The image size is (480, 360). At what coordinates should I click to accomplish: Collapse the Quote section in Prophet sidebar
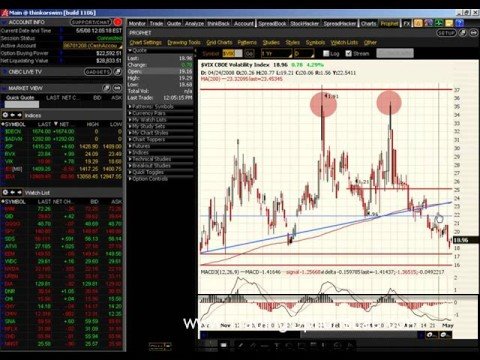coord(130,50)
